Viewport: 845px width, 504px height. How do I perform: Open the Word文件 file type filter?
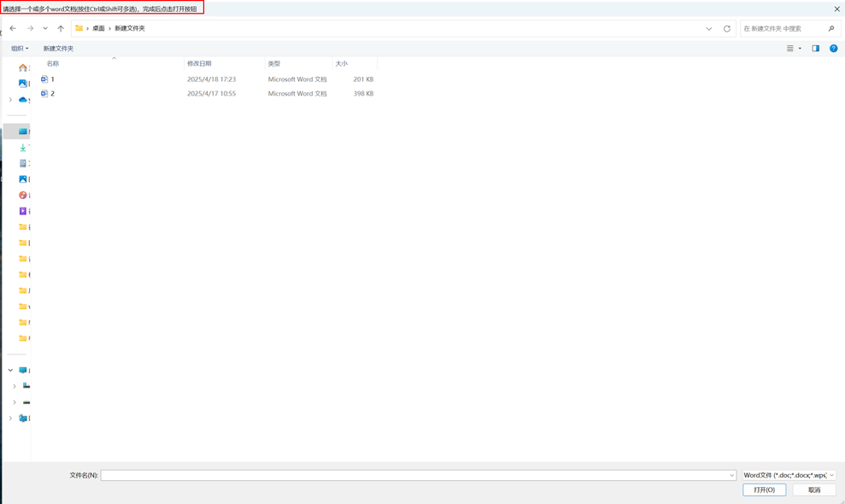click(789, 476)
